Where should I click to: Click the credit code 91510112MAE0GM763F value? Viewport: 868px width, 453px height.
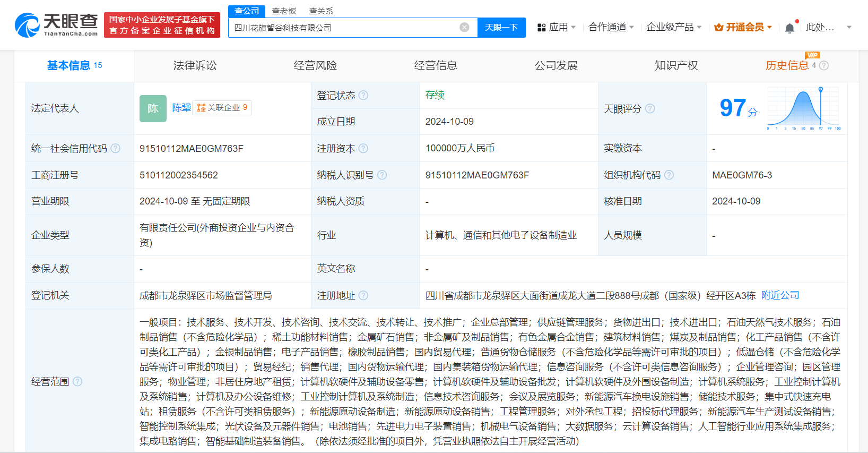pyautogui.click(x=192, y=149)
